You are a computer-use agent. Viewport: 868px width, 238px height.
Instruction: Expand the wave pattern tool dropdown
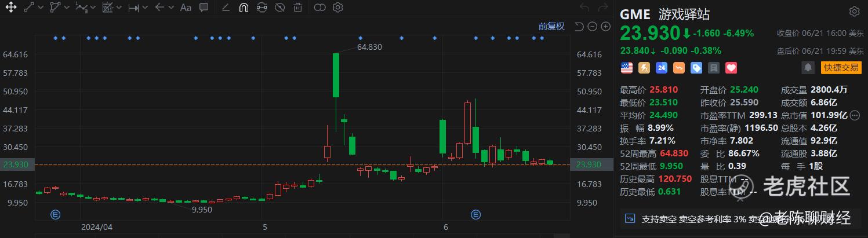tap(93, 8)
